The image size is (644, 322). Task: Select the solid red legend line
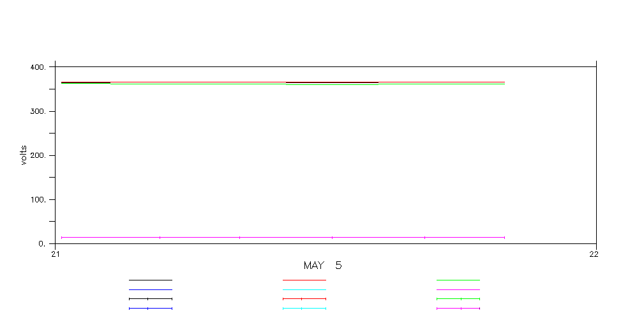pyautogui.click(x=304, y=280)
